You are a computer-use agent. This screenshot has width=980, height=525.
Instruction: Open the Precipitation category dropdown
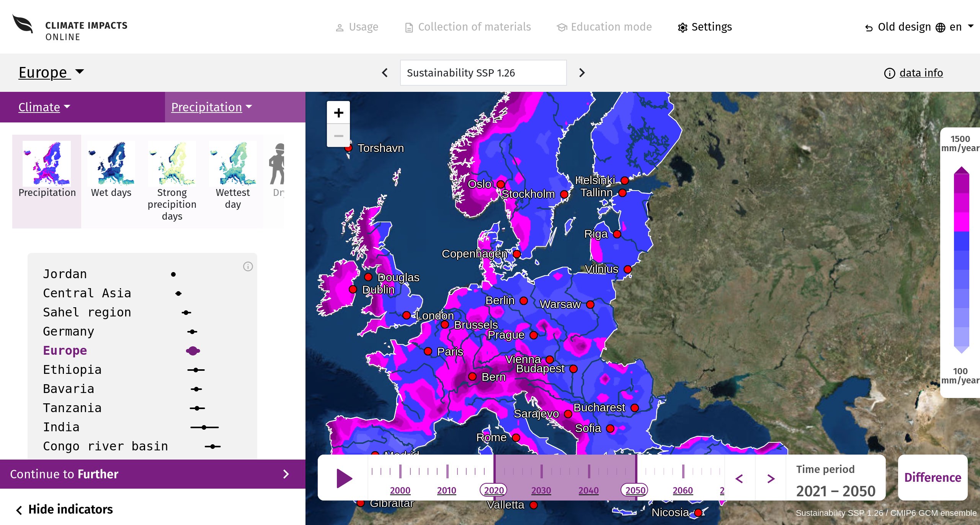coord(212,107)
